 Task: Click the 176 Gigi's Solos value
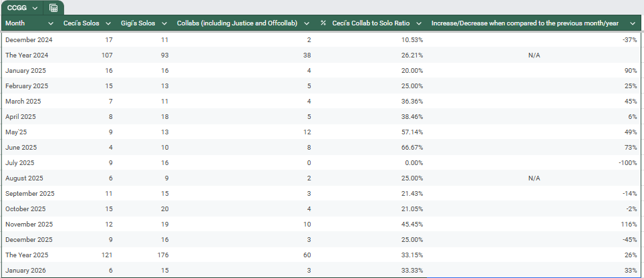[163, 255]
